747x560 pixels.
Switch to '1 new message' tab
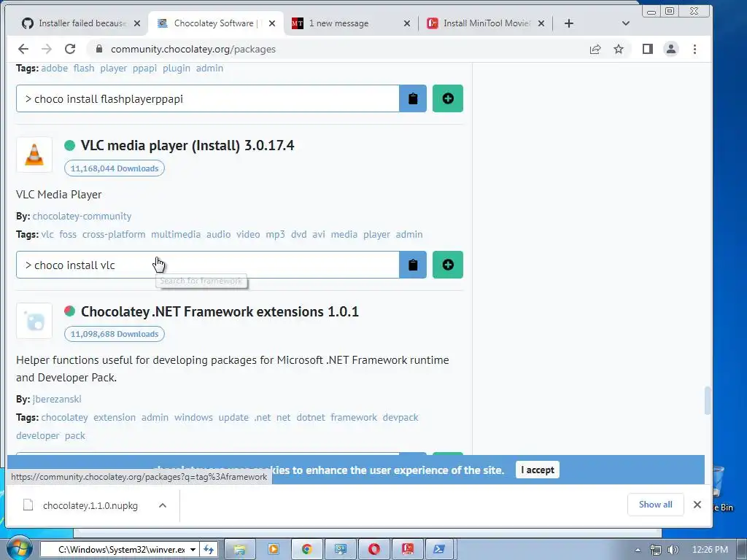[339, 23]
